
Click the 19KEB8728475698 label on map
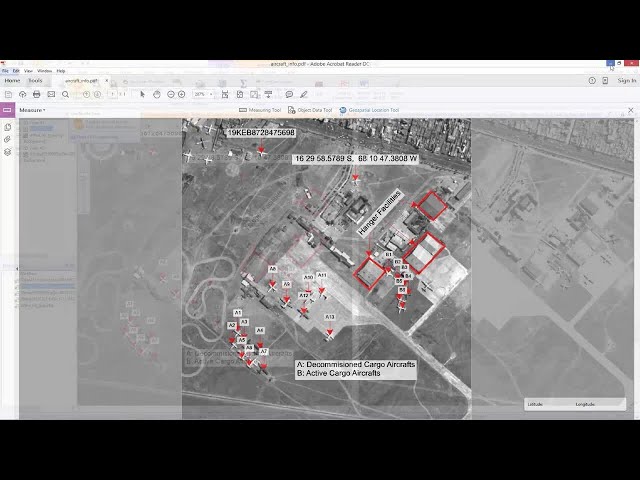click(x=261, y=133)
